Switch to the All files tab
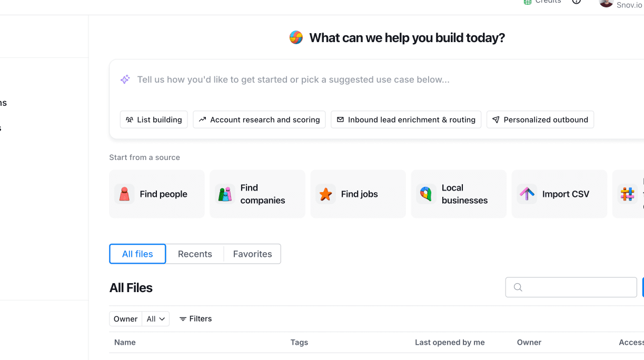 point(137,254)
